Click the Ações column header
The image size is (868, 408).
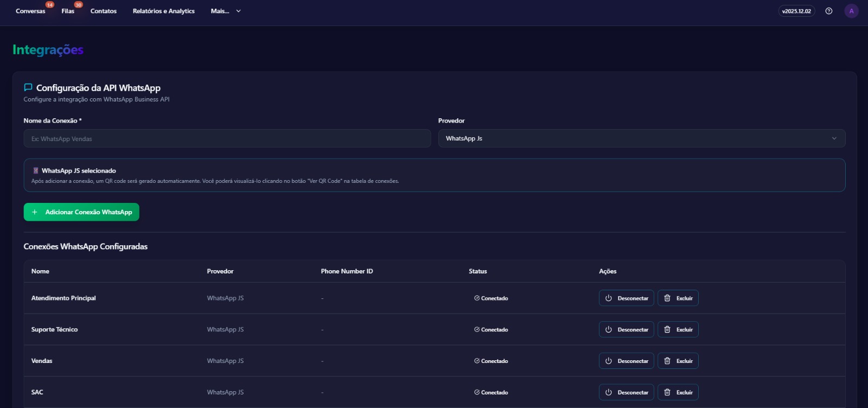[608, 271]
